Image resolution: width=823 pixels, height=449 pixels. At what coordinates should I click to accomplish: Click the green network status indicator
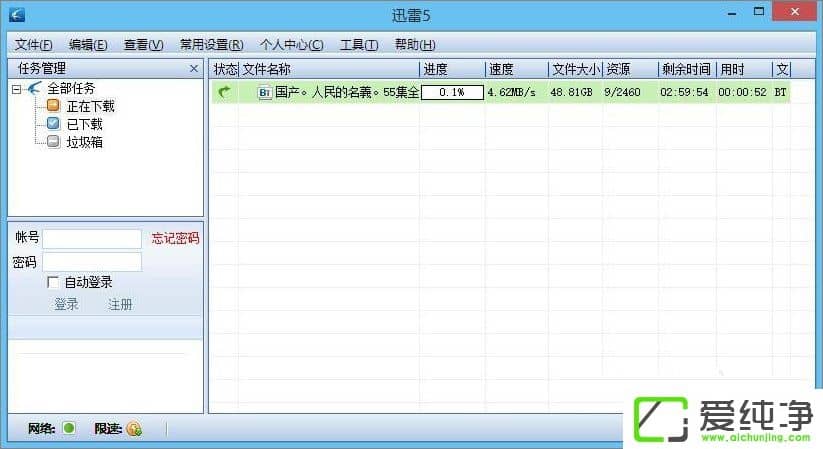pos(69,429)
